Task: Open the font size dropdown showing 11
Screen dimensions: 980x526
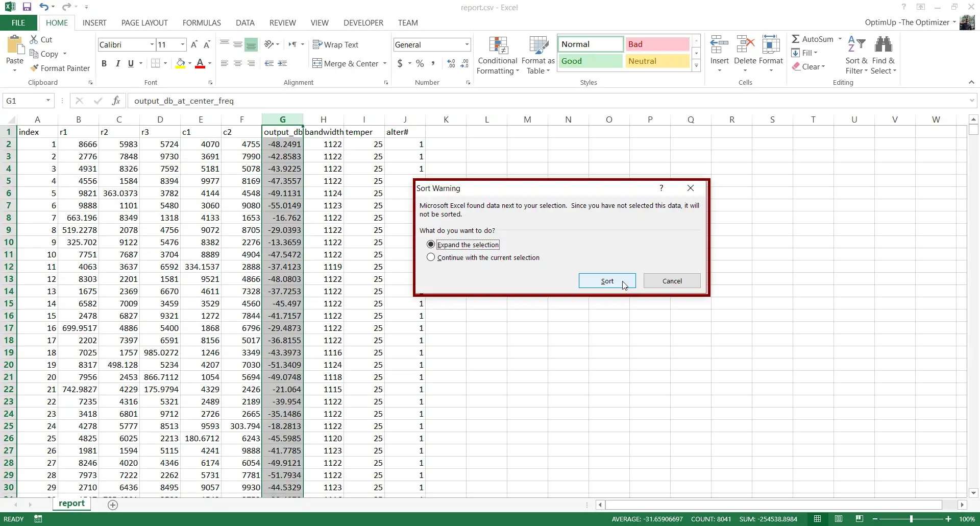Action: [x=182, y=44]
